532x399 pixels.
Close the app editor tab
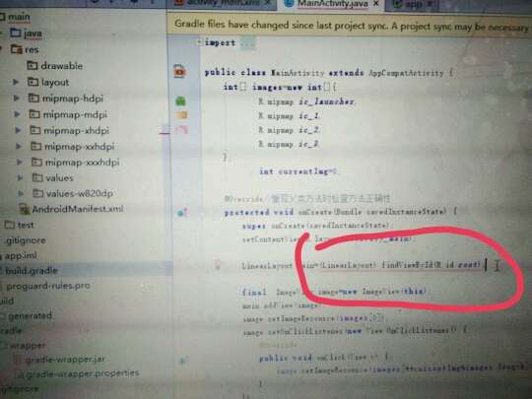(430, 4)
